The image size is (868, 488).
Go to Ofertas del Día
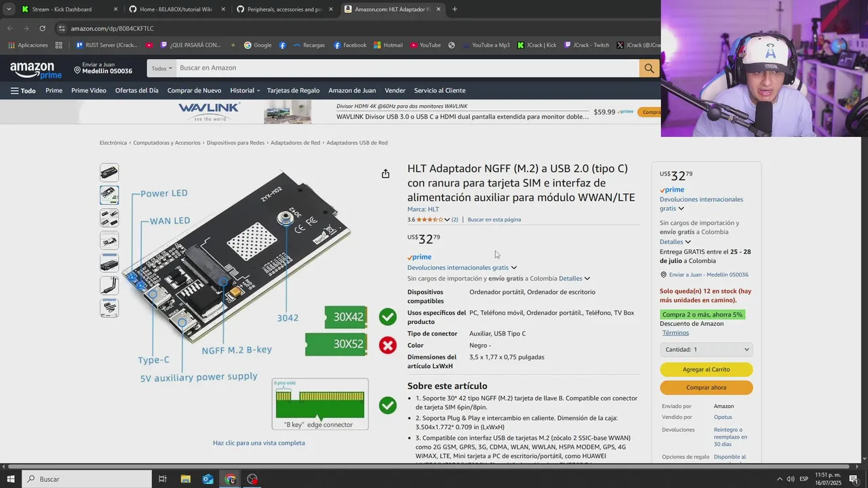pos(136,90)
